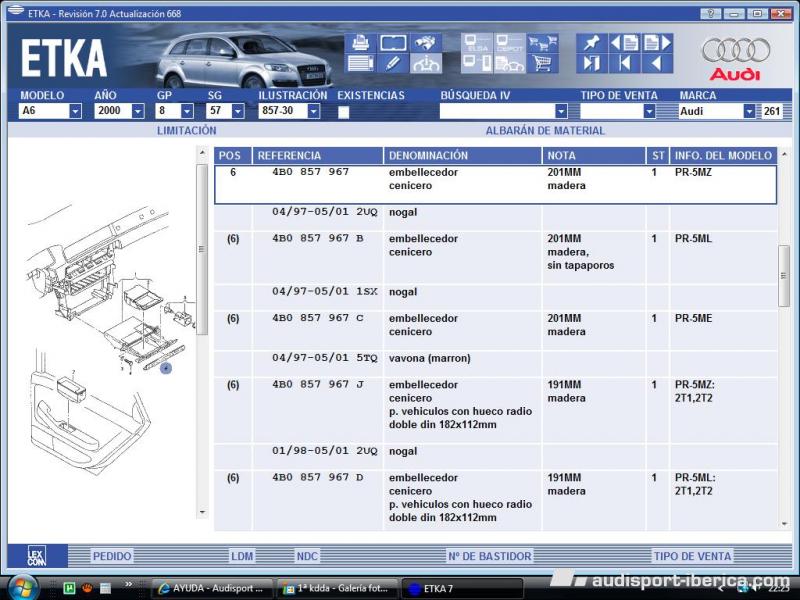Image resolution: width=800 pixels, height=600 pixels.
Task: Click the rounded rectangle frame icon
Action: [x=393, y=43]
